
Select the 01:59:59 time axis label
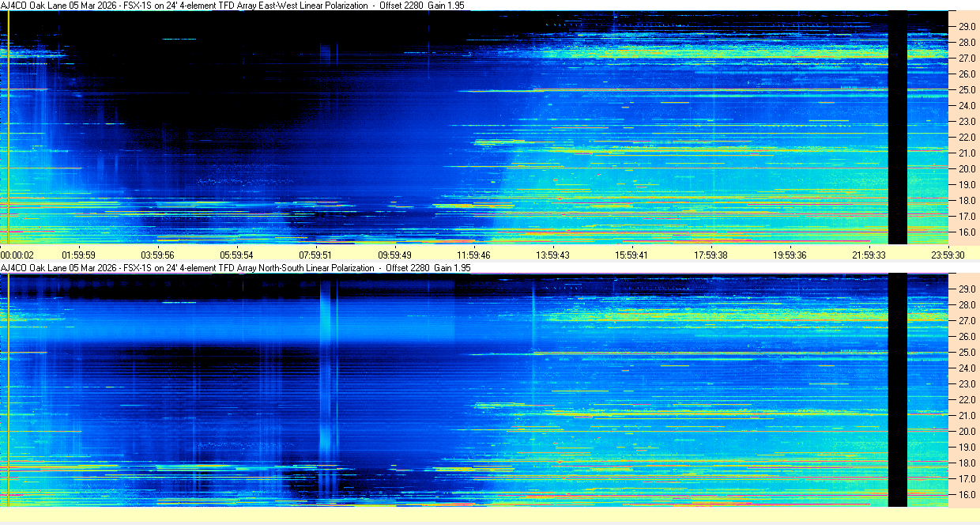[79, 255]
